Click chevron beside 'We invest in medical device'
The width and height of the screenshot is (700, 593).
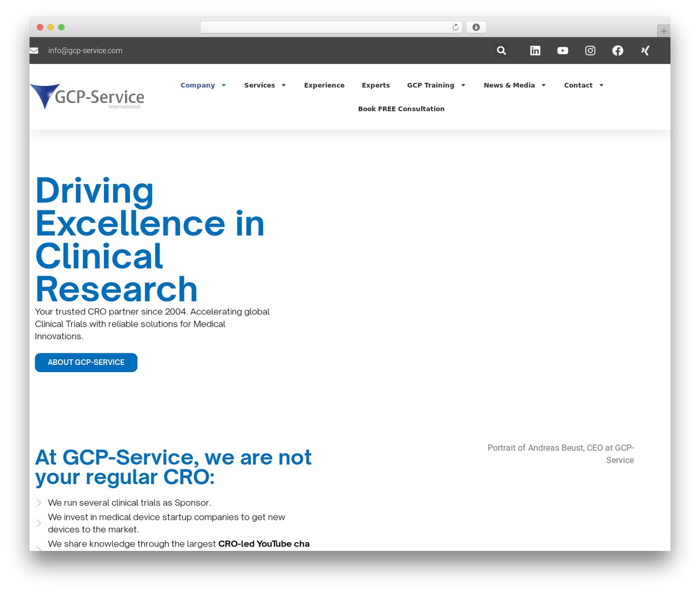coord(39,524)
